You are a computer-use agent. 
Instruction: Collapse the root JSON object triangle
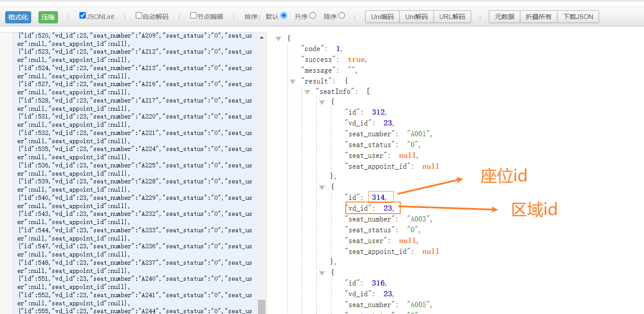[278, 38]
